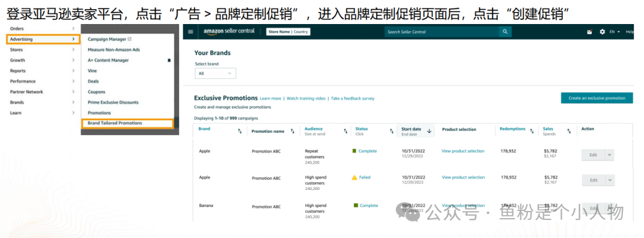Viewport: 644px width, 238px height.
Task: Click the Amazon Seller Central logo
Action: click(229, 32)
